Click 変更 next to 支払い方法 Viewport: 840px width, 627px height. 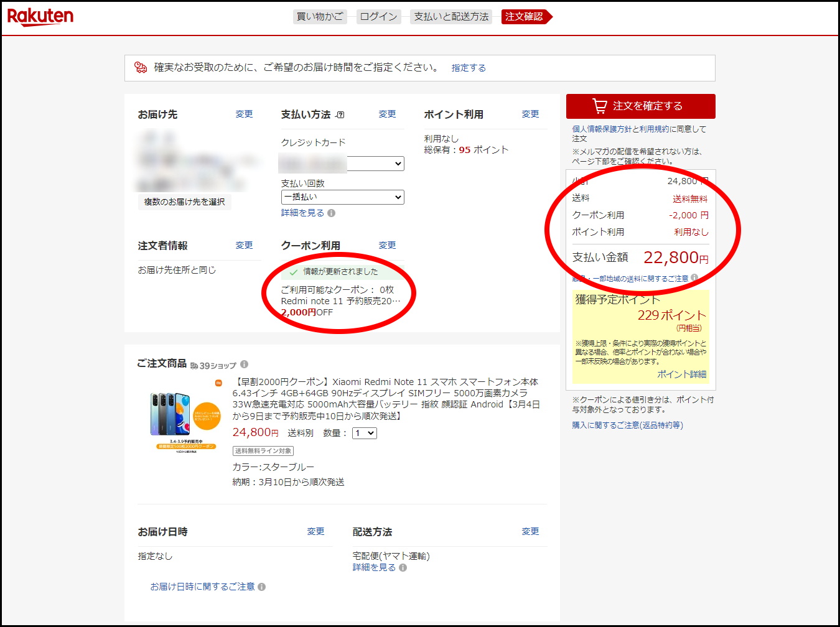387,114
